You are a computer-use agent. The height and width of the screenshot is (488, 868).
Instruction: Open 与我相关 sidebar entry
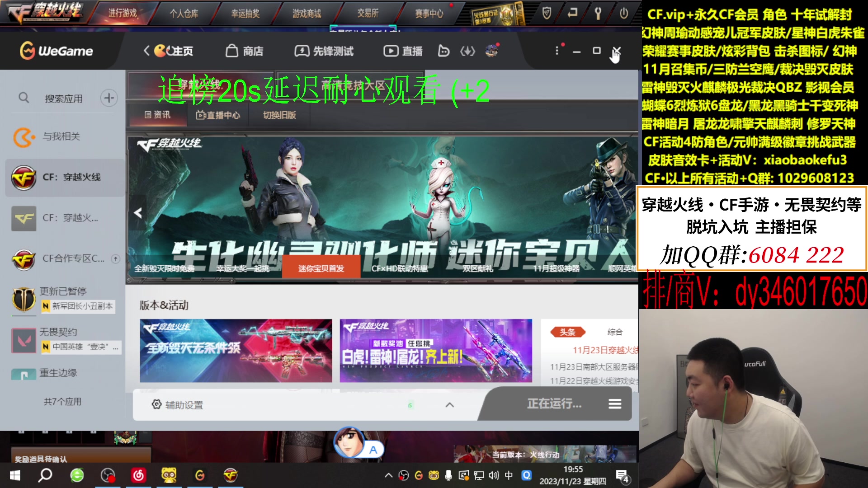pos(61,136)
